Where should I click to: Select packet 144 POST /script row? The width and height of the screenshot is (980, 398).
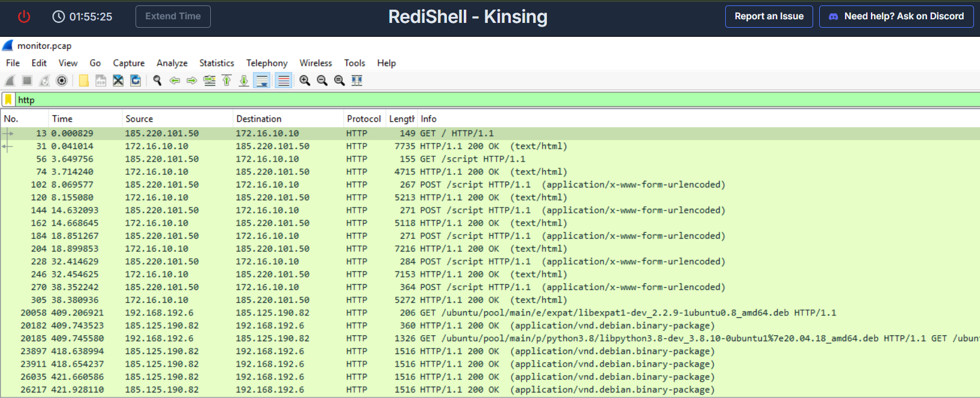coord(490,210)
